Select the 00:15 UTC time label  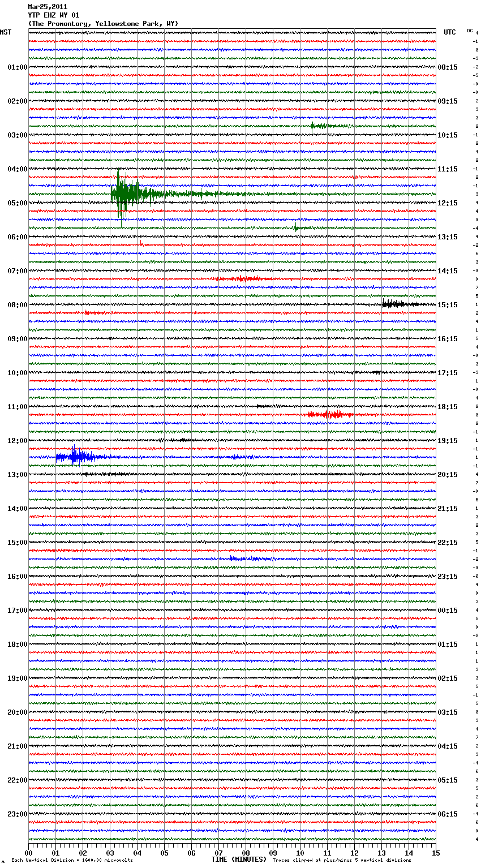(x=447, y=611)
